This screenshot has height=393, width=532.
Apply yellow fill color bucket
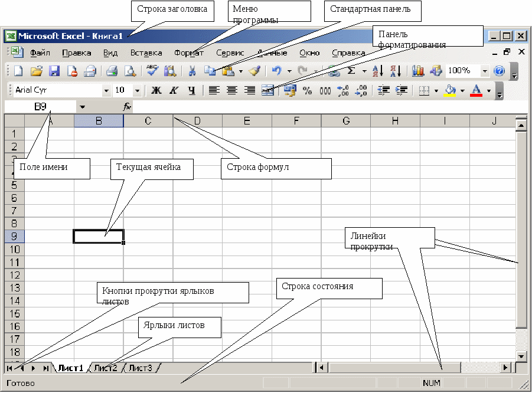[450, 90]
